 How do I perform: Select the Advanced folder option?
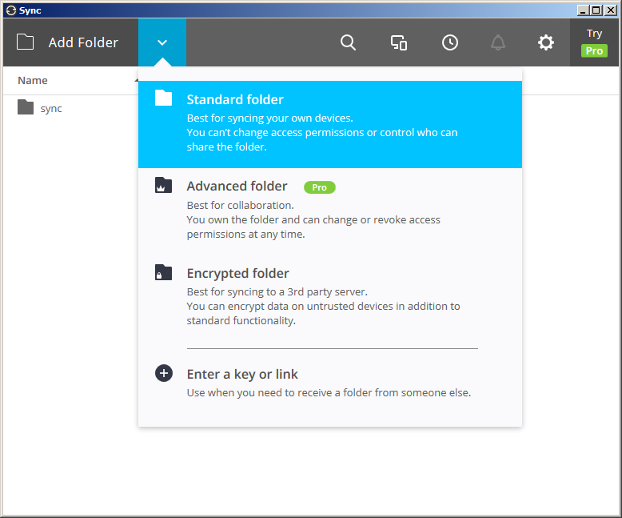(330, 211)
